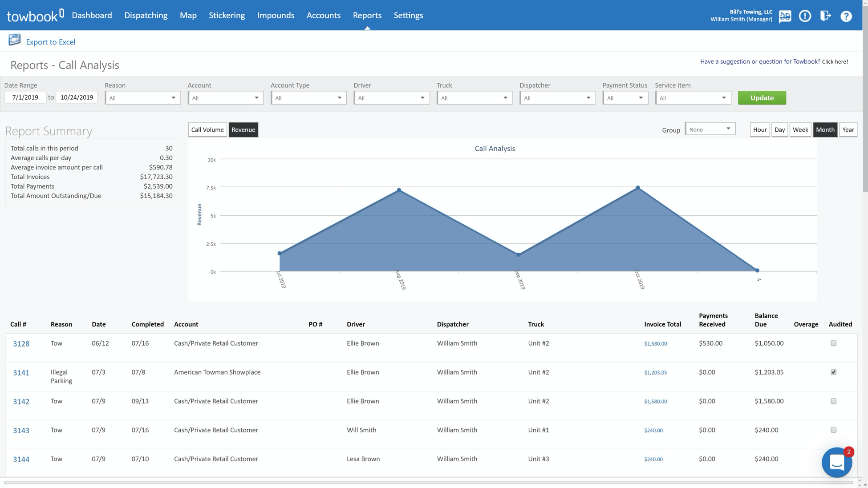The width and height of the screenshot is (868, 488).
Task: Check Audited box for call 3128
Action: pyautogui.click(x=833, y=343)
